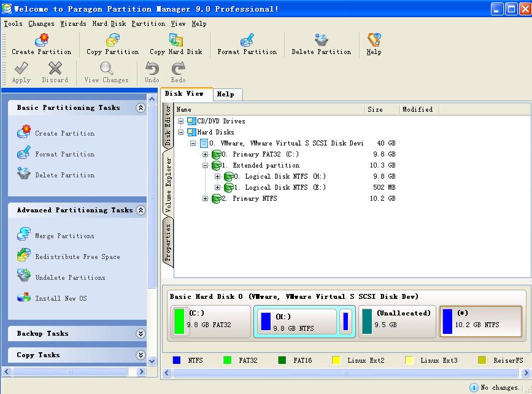Click the Merge Partitions link
This screenshot has width=532, height=394.
point(65,236)
